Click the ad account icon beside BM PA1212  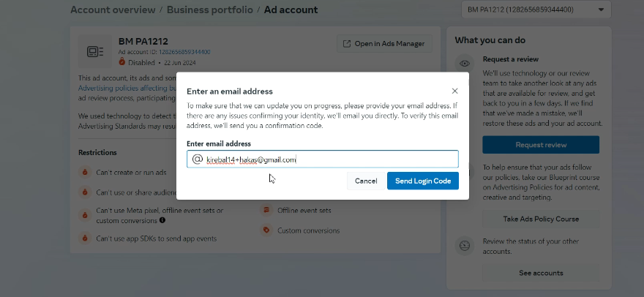pyautogui.click(x=95, y=51)
